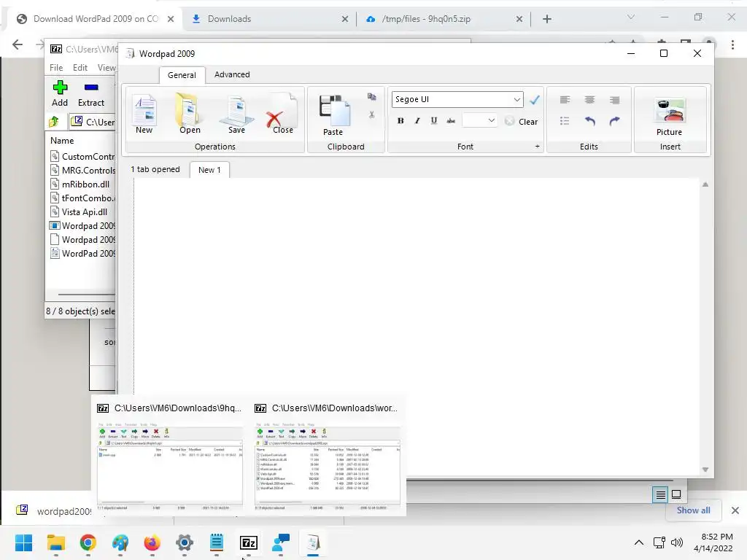
Task: Expand the Font group options plus sign
Action: pos(538,146)
